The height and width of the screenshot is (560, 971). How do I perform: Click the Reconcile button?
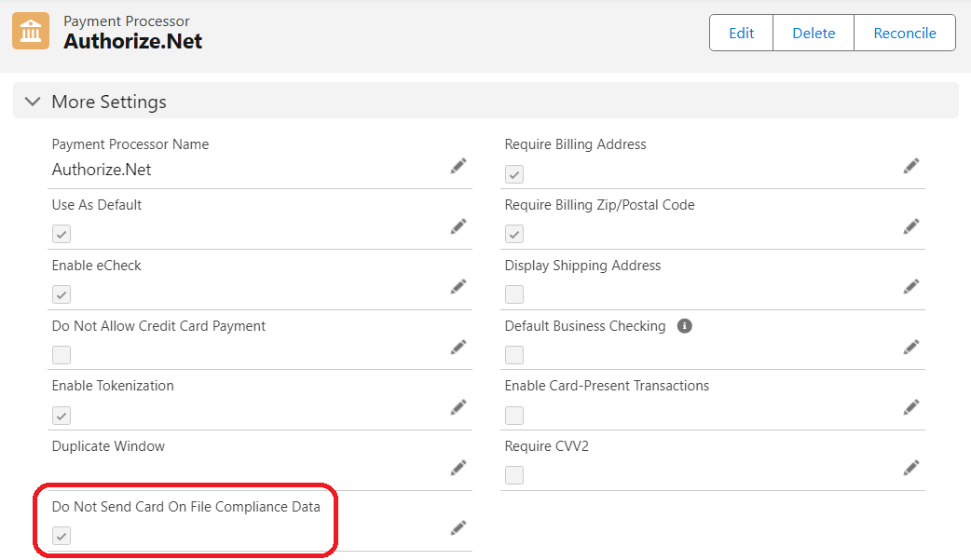tap(904, 33)
